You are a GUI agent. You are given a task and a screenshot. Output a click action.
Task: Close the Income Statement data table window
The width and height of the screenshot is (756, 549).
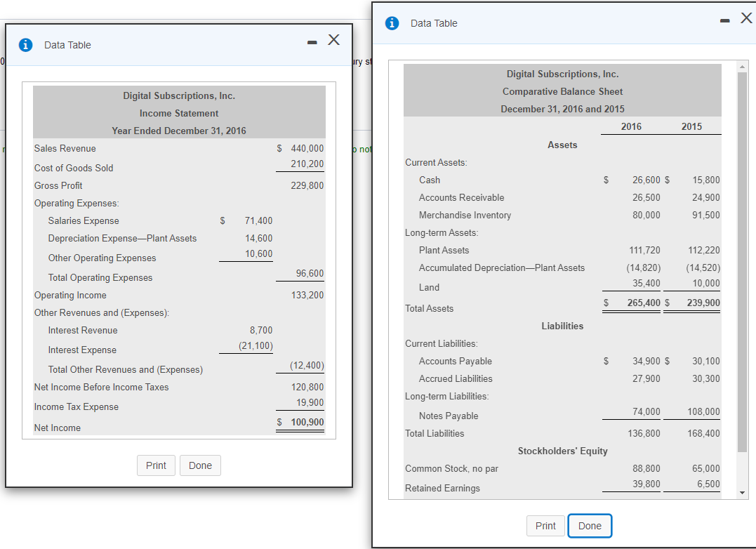click(x=333, y=39)
